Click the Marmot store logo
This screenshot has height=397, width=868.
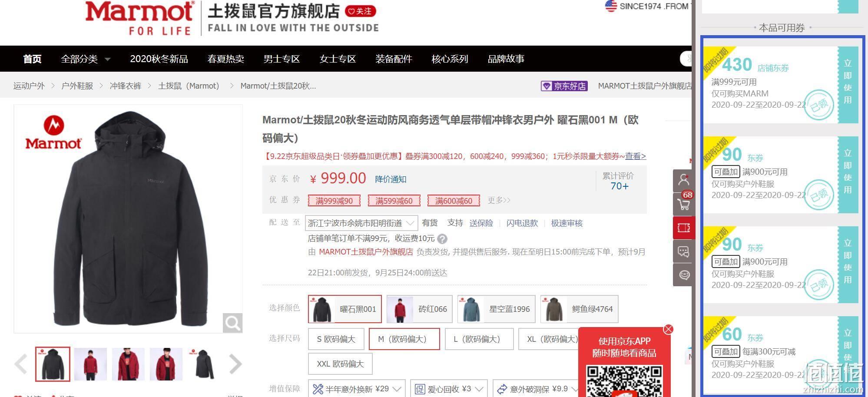pyautogui.click(x=140, y=18)
